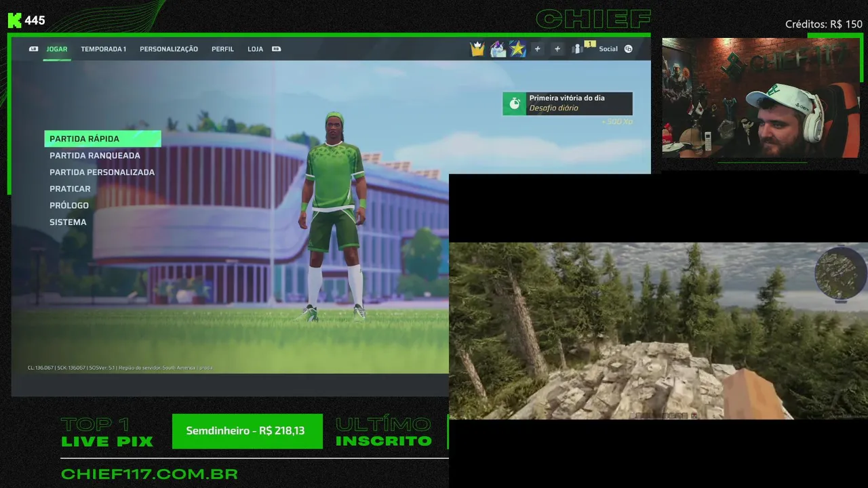Open the Primeira vitória do dia challenge card
Screen dimensions: 868x488
pyautogui.click(x=568, y=104)
